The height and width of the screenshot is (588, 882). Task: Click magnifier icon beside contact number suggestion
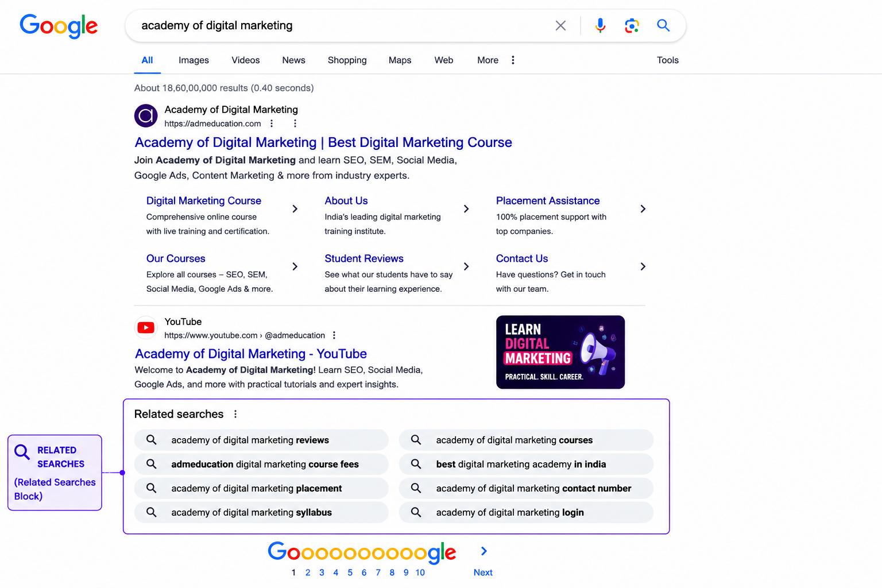click(416, 488)
